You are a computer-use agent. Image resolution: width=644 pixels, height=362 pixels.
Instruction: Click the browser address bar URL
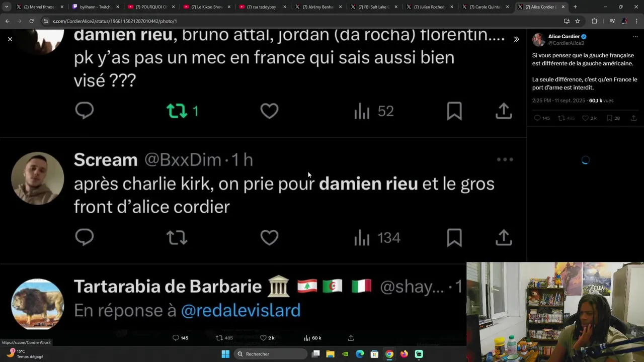click(115, 21)
